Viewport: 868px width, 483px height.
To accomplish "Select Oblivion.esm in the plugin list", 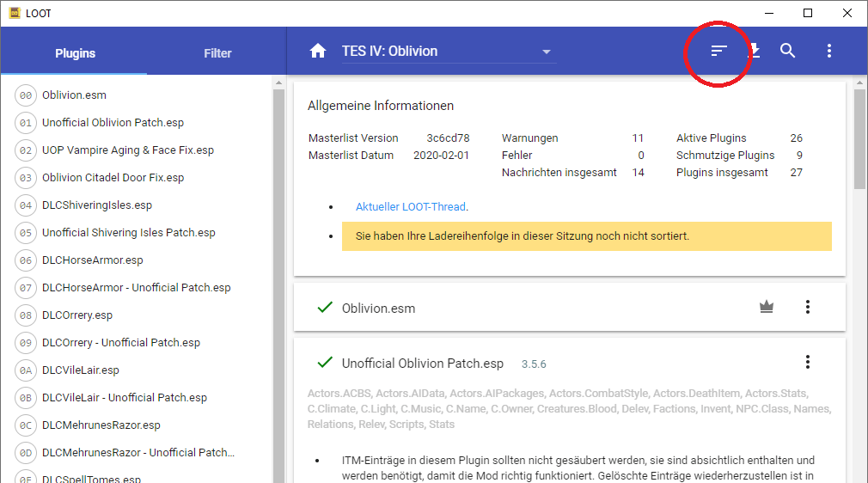I will 74,95.
